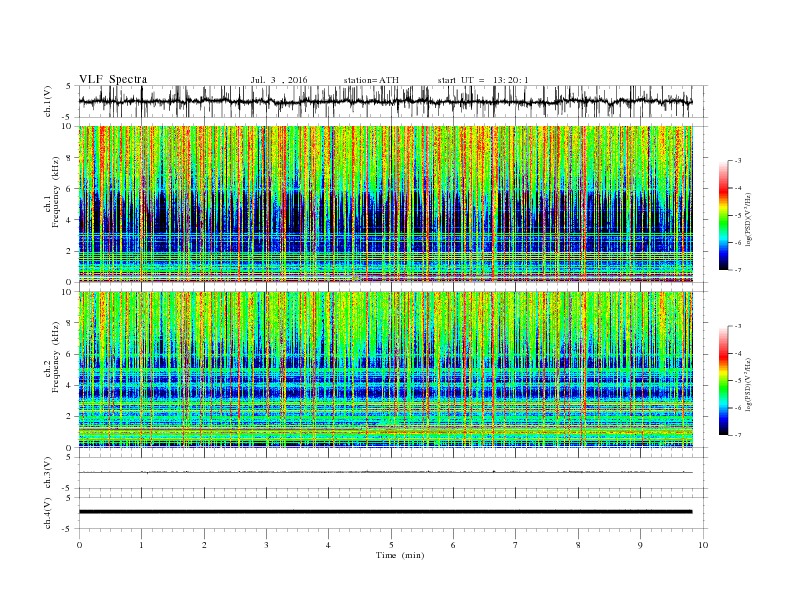Click the time axis tick label '10'

point(703,545)
